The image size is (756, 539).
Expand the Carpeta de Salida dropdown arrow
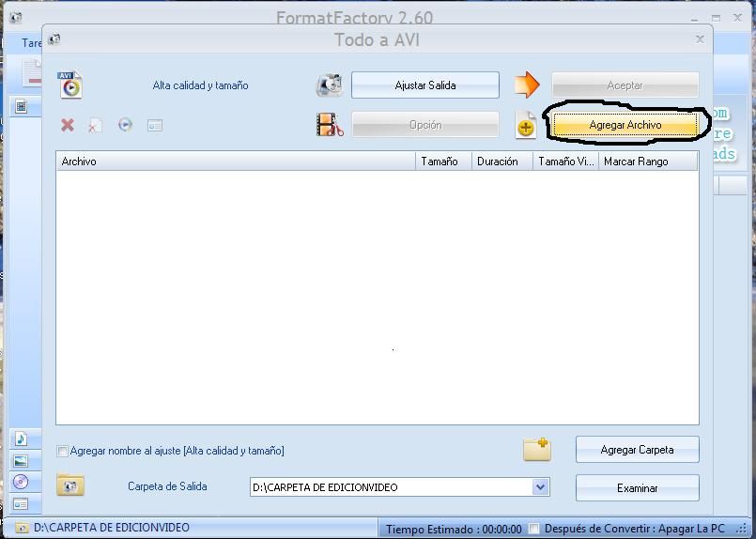(x=541, y=487)
